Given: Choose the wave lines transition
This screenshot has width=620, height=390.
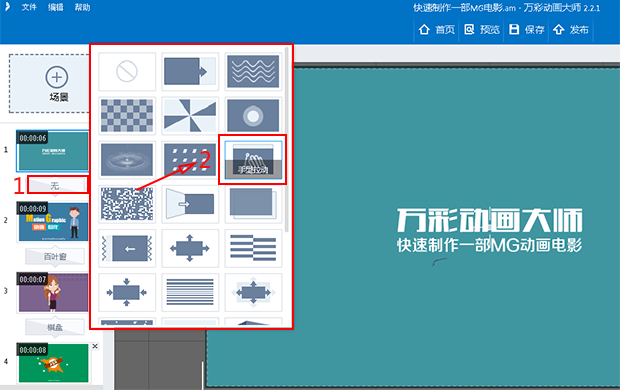Looking at the screenshot, I should coord(253,72).
